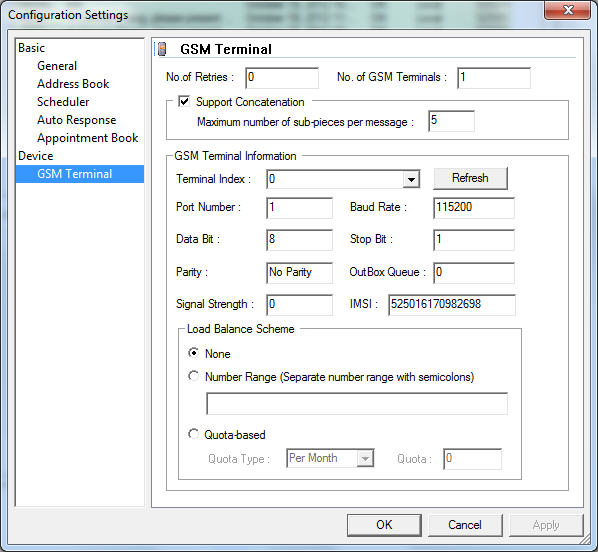
Task: Click the GSM Terminal Information group label
Action: pyautogui.click(x=235, y=156)
